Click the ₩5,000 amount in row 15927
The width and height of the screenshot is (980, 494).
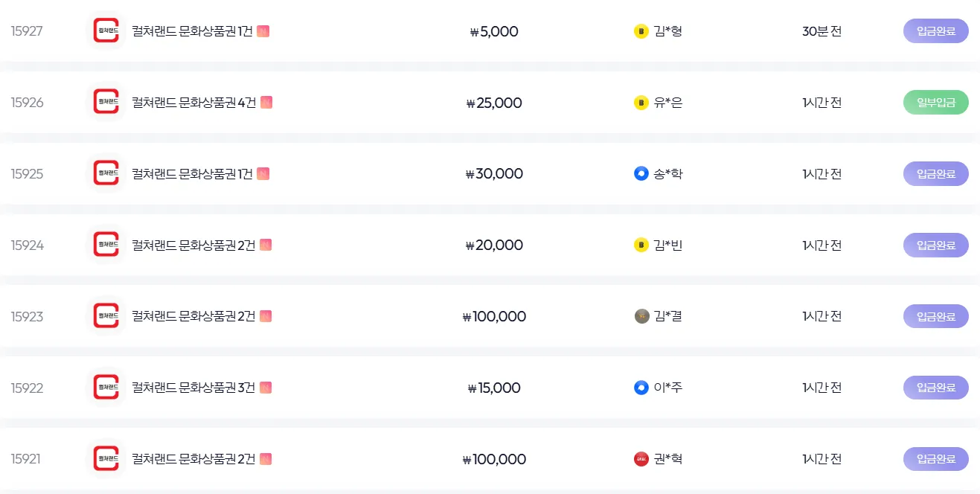coord(494,31)
